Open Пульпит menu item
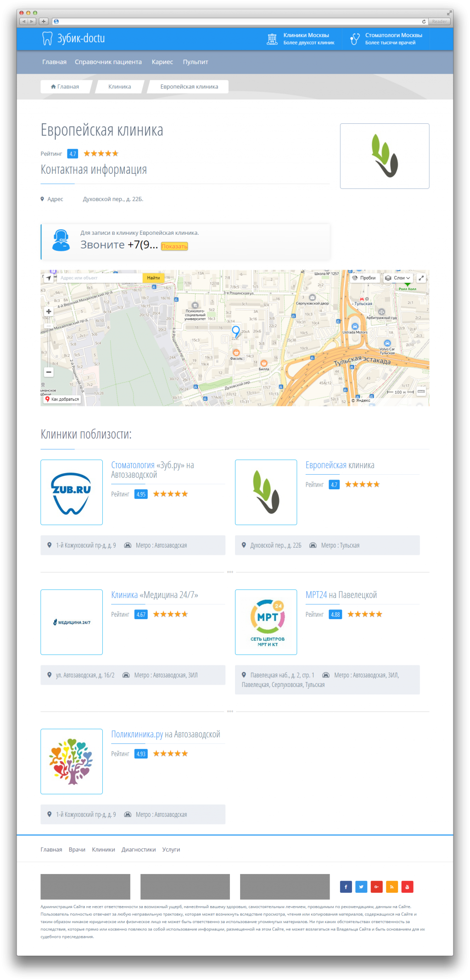 coord(196,62)
